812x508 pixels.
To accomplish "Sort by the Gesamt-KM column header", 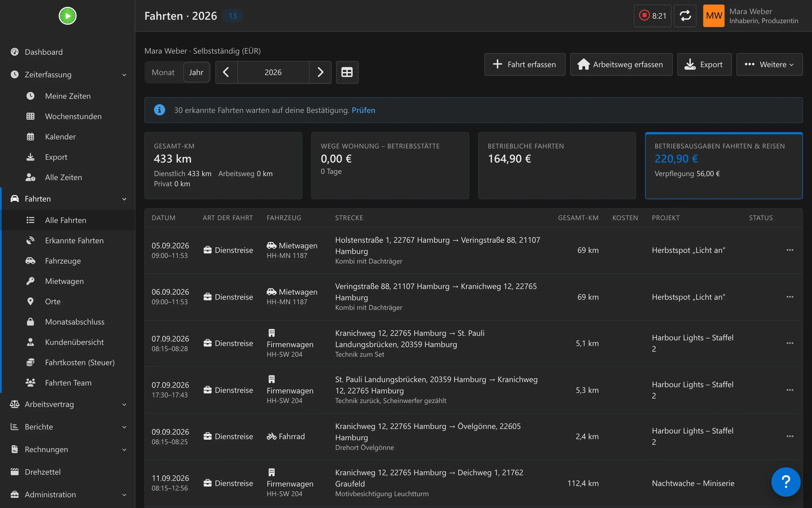I will [x=578, y=218].
